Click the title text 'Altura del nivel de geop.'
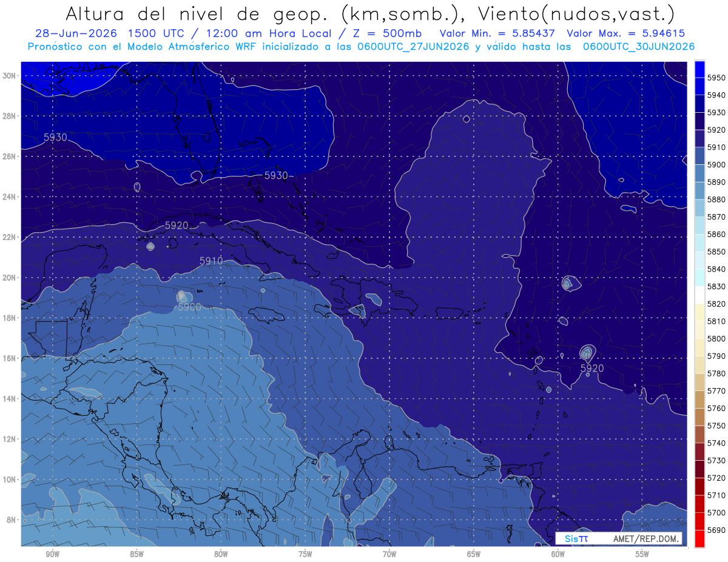This screenshot has width=728, height=562. [197, 14]
